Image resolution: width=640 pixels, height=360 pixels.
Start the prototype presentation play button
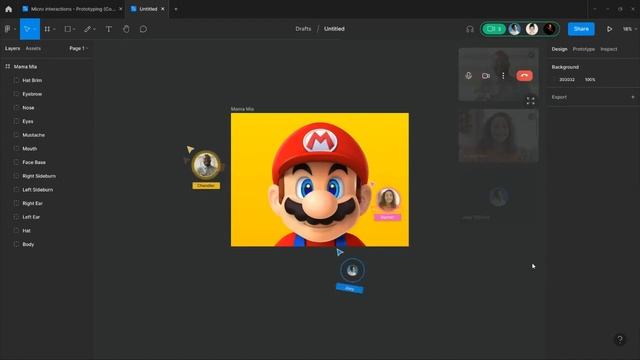[609, 29]
